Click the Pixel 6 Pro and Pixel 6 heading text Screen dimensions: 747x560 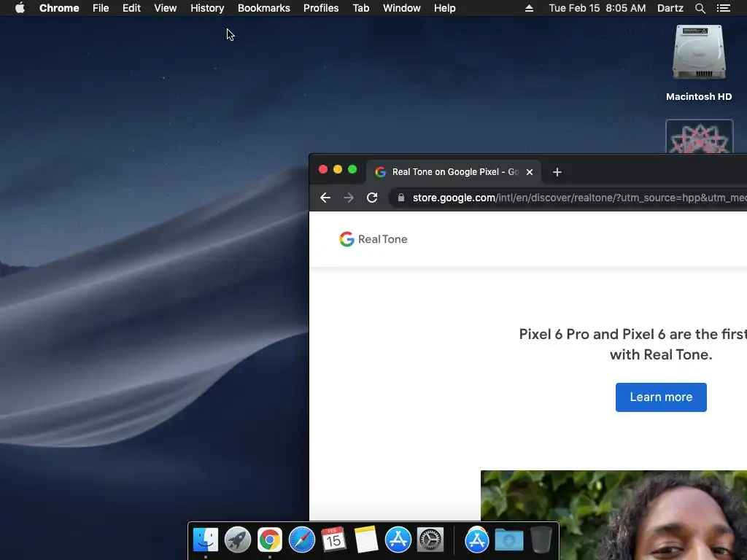point(632,344)
